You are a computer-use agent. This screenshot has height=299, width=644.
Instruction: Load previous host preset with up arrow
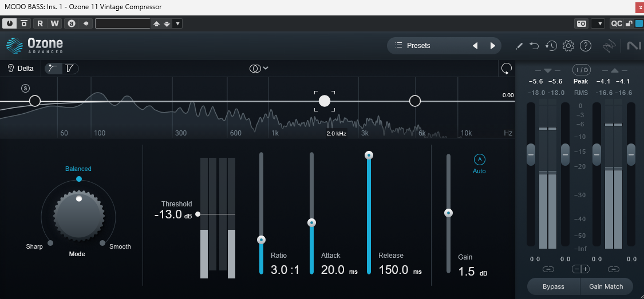tap(156, 24)
